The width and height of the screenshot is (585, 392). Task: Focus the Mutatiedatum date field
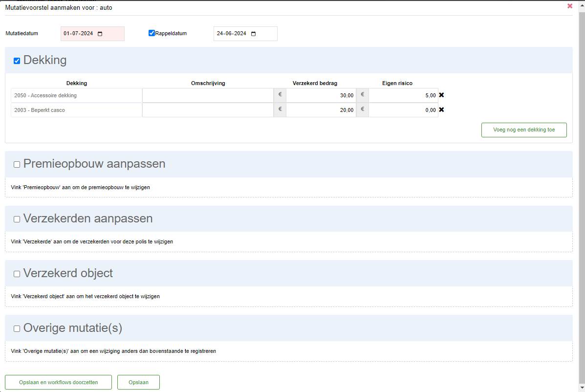(x=92, y=34)
